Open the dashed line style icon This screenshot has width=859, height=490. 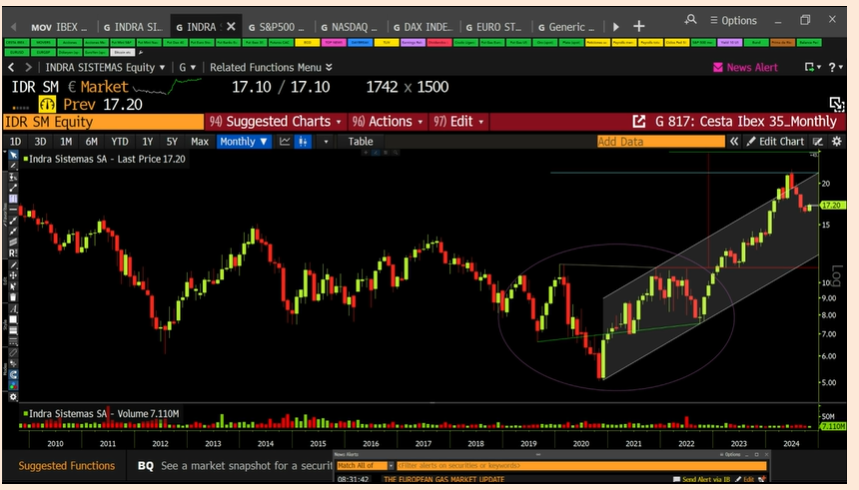click(13, 341)
